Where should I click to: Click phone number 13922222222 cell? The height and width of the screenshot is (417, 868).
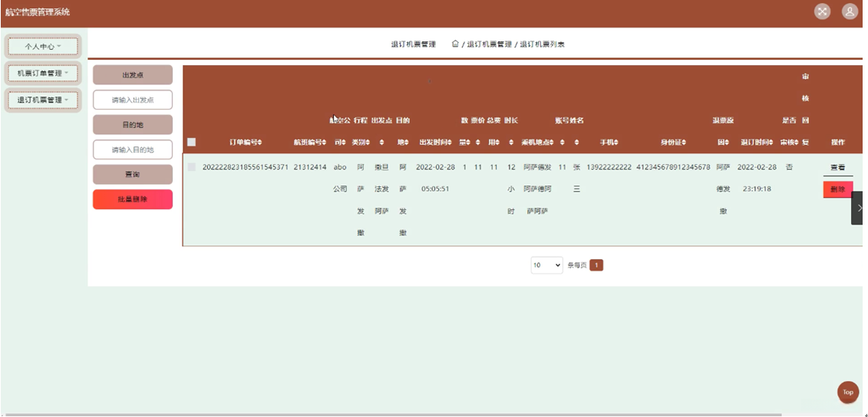[x=609, y=167]
